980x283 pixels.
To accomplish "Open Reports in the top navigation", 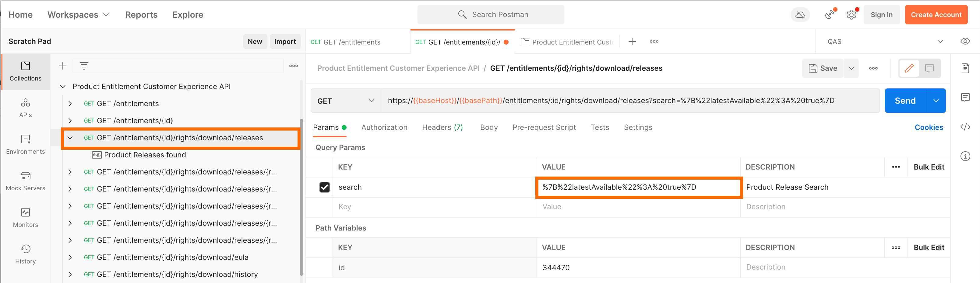I will click(x=142, y=15).
